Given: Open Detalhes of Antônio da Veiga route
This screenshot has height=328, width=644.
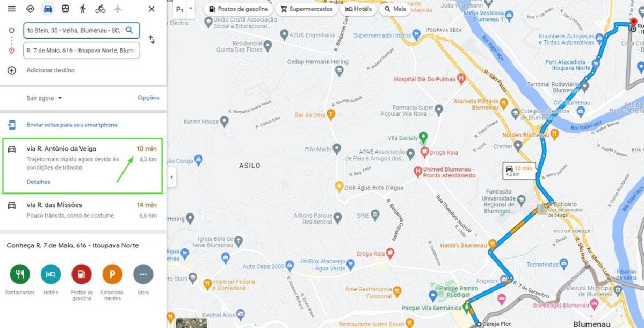Looking at the screenshot, I should coord(39,182).
